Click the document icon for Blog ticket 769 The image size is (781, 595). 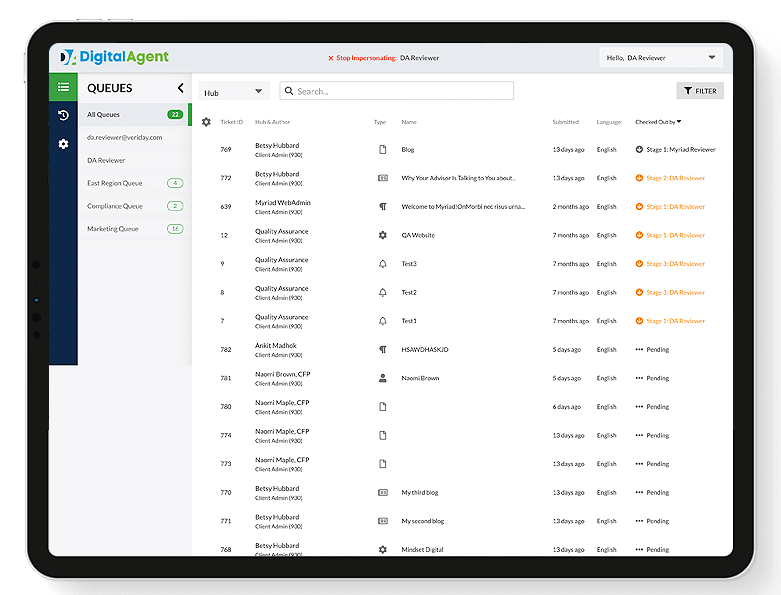tap(382, 150)
